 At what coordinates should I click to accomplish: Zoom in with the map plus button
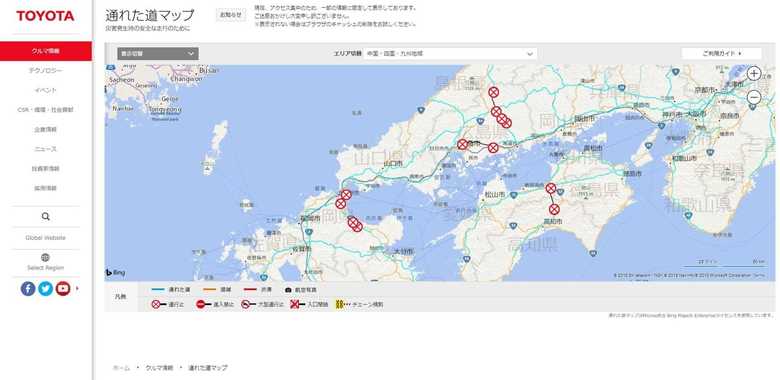(x=754, y=74)
